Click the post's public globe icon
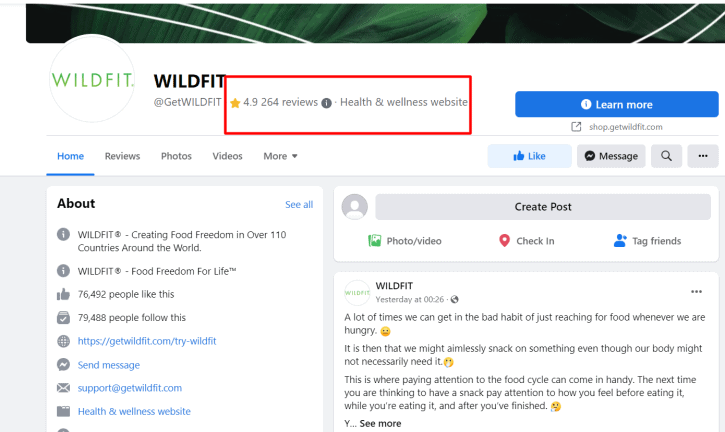The image size is (725, 432). coord(455,300)
